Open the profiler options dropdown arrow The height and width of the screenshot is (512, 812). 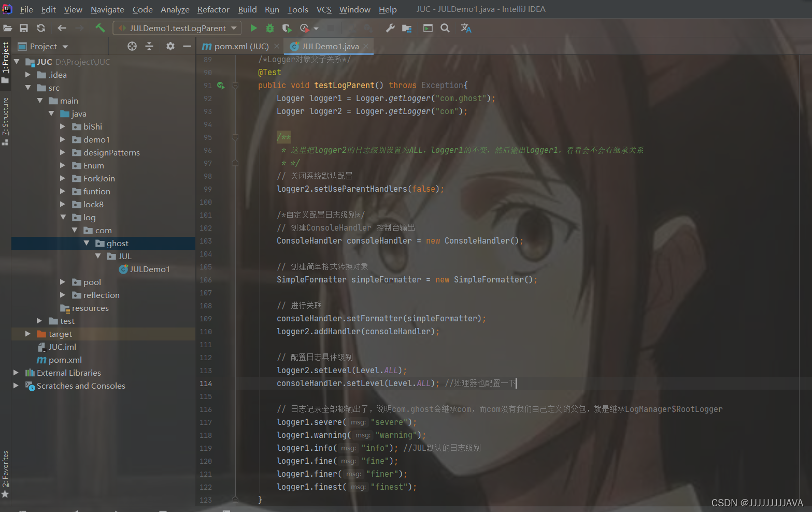[x=316, y=29]
